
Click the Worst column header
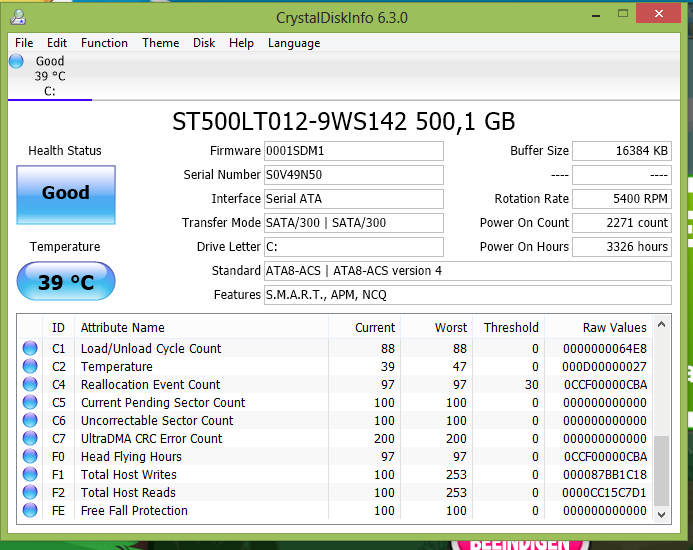437,328
